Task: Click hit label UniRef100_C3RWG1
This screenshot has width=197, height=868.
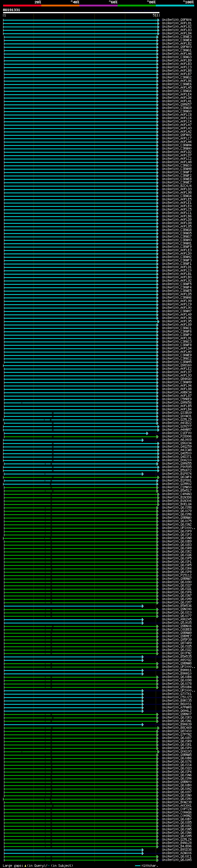Action: click(177, 50)
